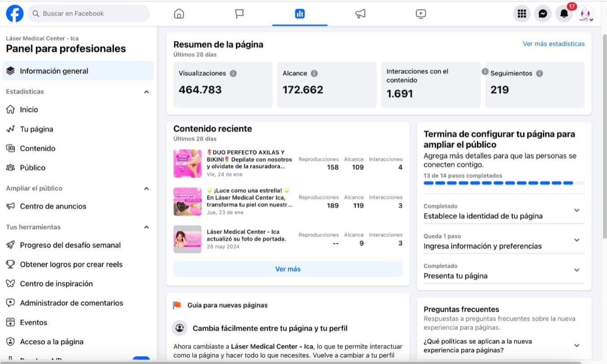The height and width of the screenshot is (364, 607).
Task: Click the setup steps progress bar
Action: 504,183
